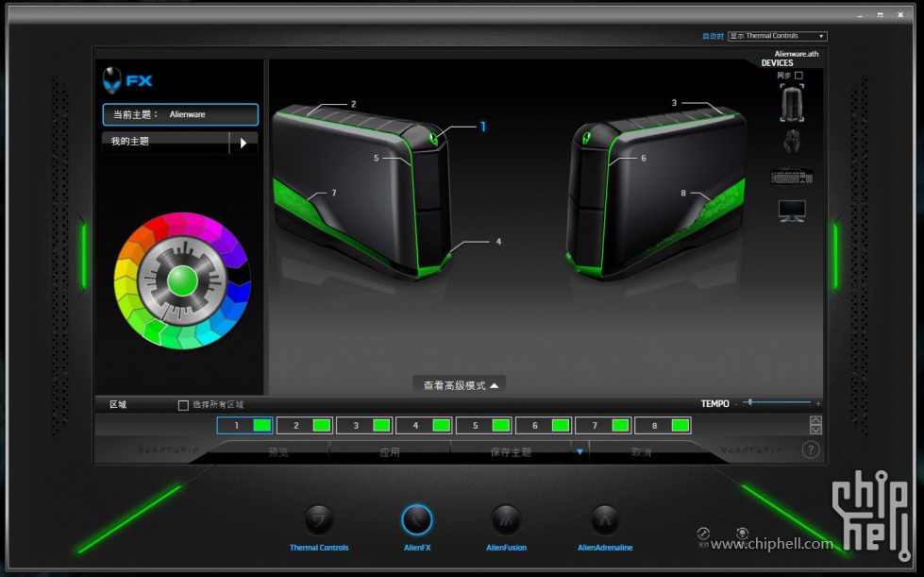Toggle zone 2 in the zone row
The image size is (924, 577).
click(304, 426)
